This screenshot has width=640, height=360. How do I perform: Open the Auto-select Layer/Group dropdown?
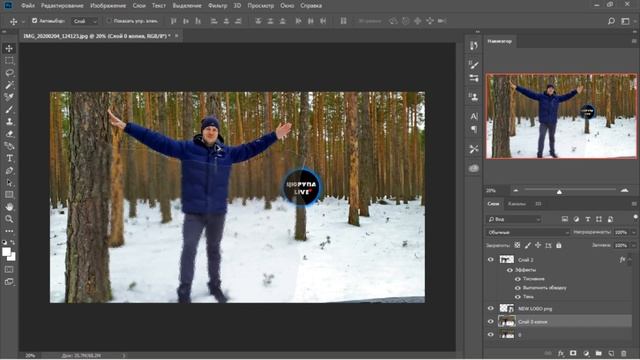[85, 21]
